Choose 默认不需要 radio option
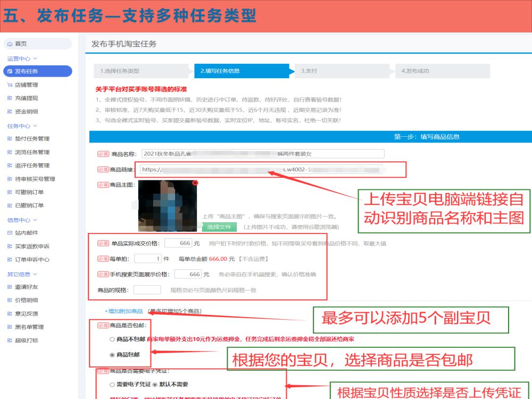532x399 pixels. click(x=155, y=385)
